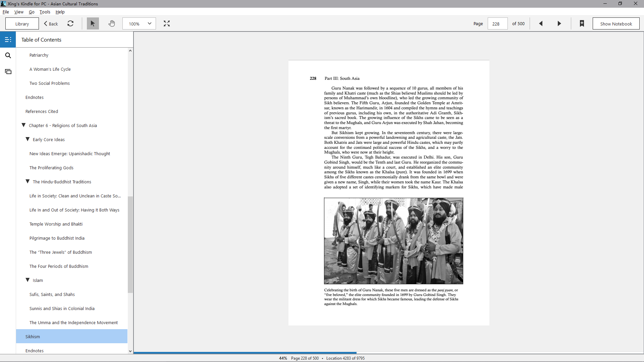This screenshot has width=644, height=362.
Task: Click the Library button
Action: point(22,23)
